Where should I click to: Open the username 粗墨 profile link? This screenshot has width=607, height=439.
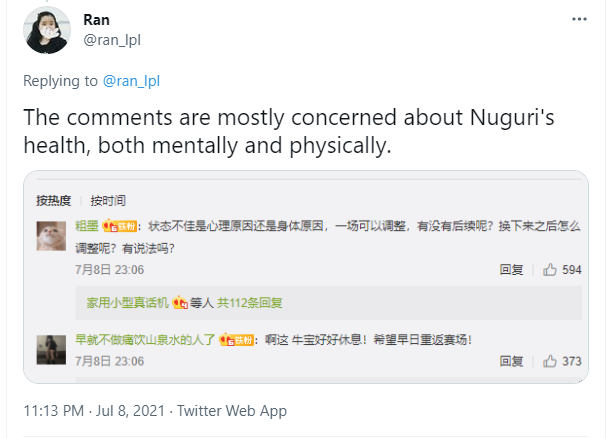86,226
